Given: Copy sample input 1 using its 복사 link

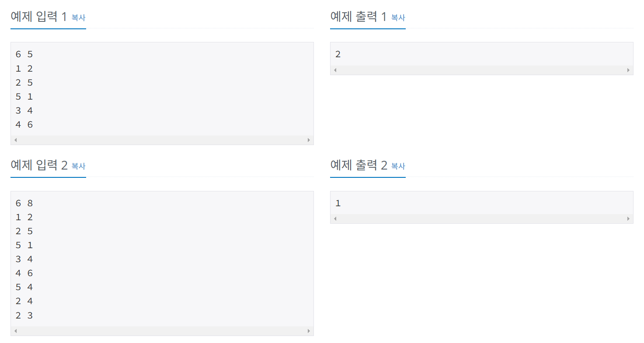Looking at the screenshot, I should (x=78, y=18).
